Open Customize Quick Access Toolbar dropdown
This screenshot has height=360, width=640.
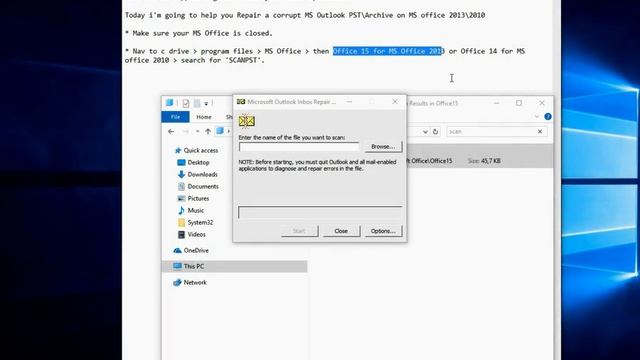[206, 104]
